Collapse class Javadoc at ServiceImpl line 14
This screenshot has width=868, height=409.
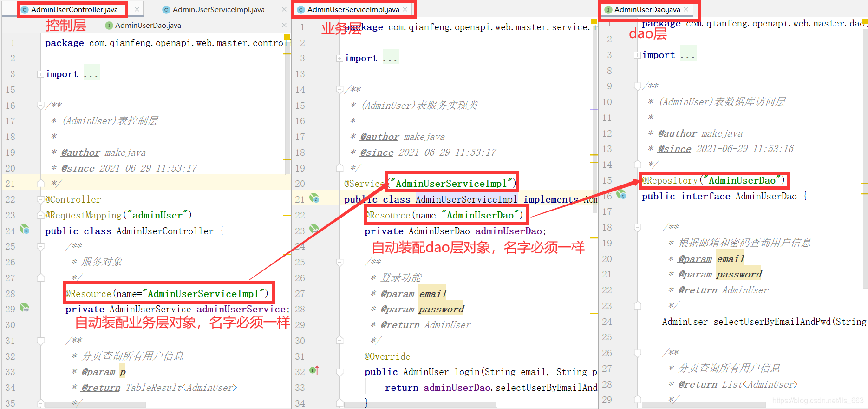(x=340, y=90)
